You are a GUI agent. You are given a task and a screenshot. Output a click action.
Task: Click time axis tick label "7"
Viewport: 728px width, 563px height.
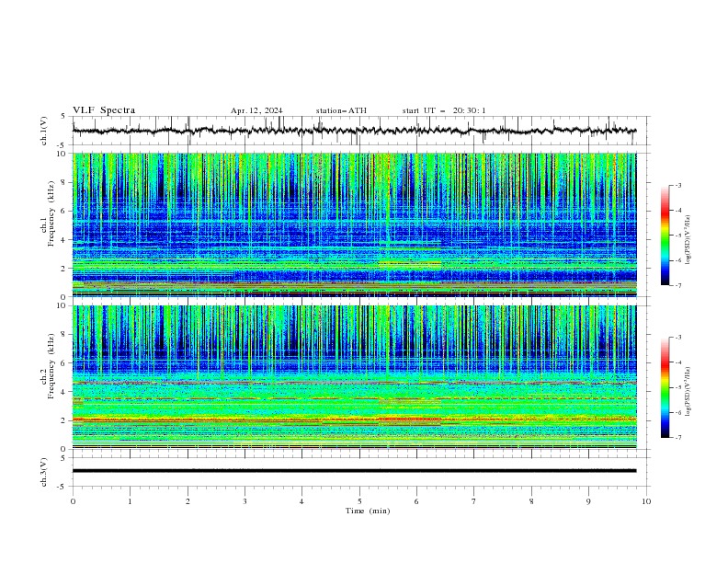tap(474, 501)
